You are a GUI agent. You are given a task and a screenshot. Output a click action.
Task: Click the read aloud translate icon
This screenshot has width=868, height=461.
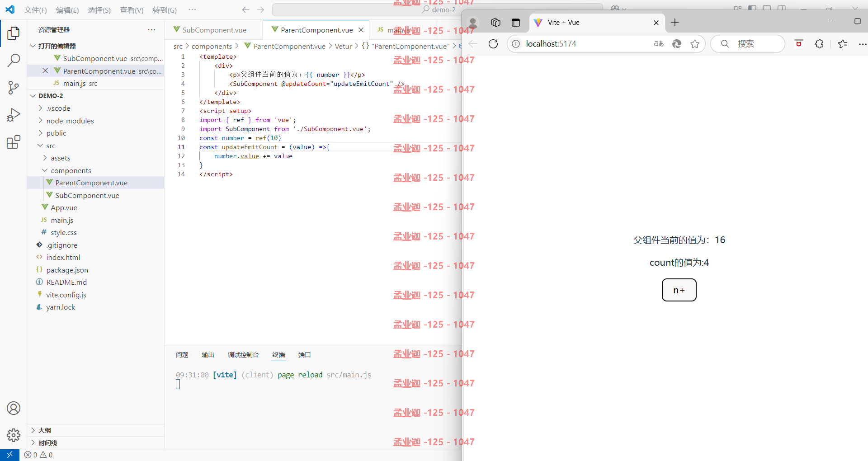(x=659, y=44)
